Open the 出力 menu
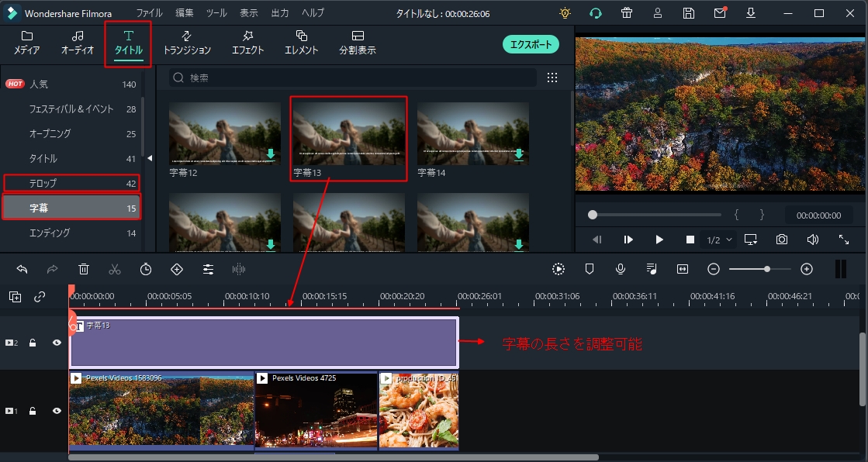Screen dimensions: 868x462 point(279,13)
